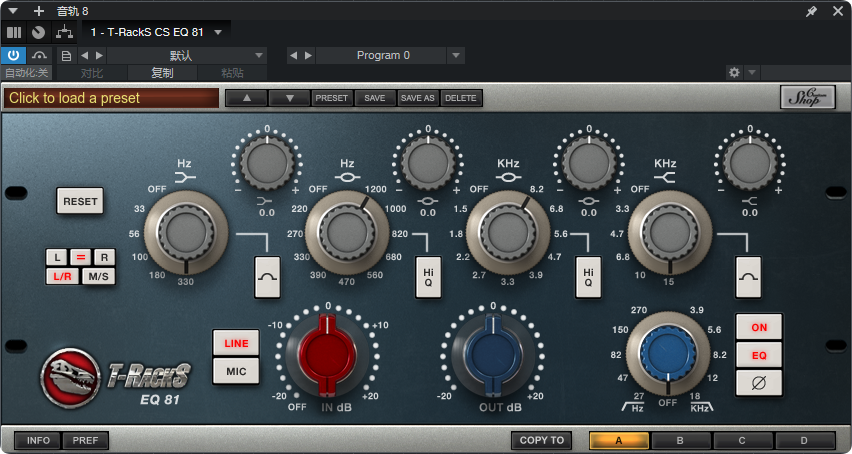
Task: Toggle the phase invert Ø button
Action: click(759, 383)
